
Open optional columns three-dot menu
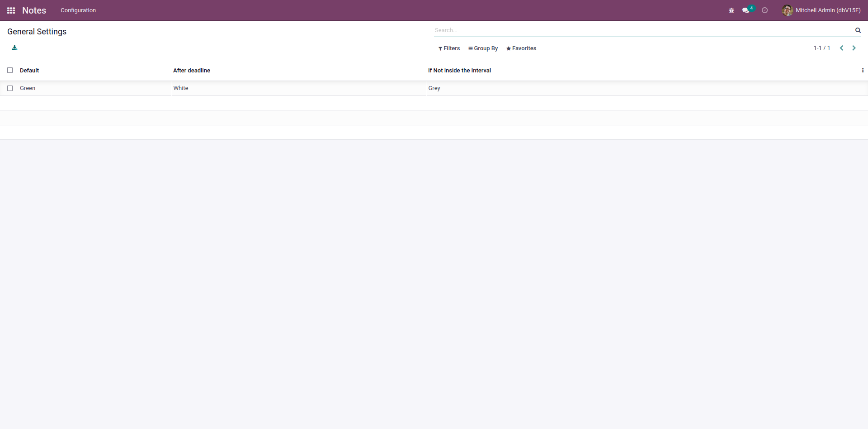point(863,70)
